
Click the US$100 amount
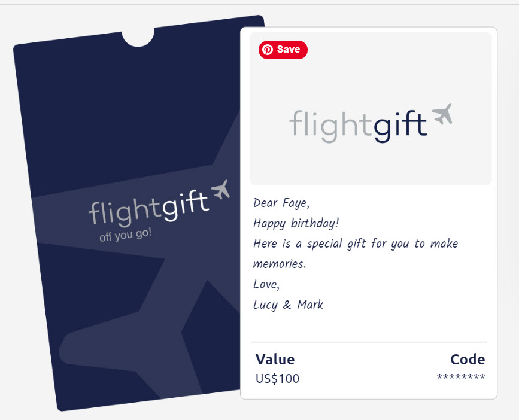point(277,379)
